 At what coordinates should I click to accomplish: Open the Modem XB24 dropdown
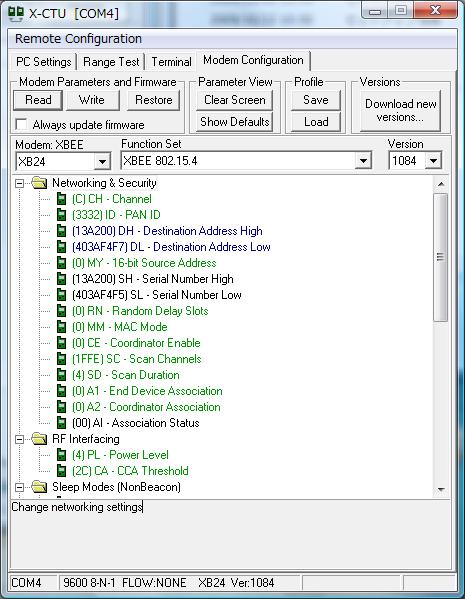pos(102,162)
